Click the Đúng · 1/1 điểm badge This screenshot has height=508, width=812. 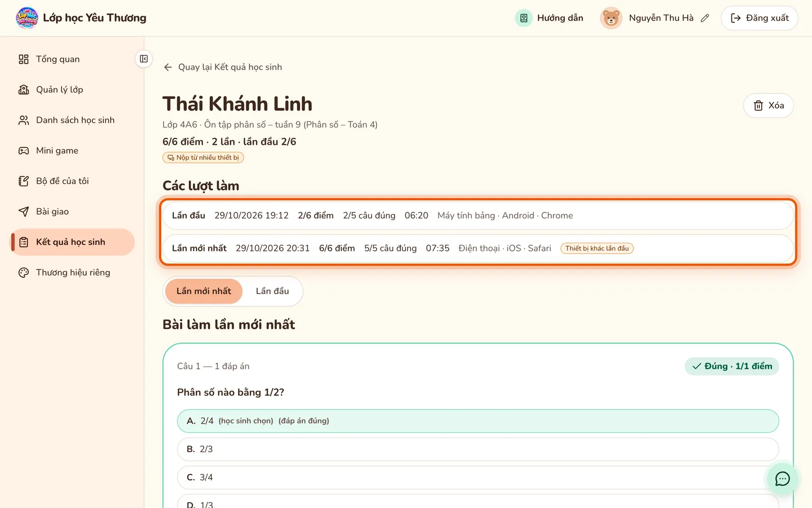[732, 366]
